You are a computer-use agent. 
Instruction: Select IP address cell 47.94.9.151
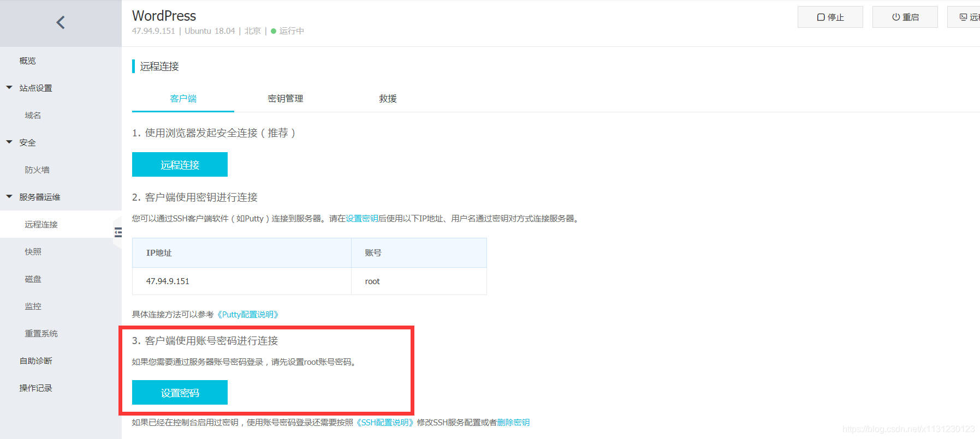click(242, 281)
